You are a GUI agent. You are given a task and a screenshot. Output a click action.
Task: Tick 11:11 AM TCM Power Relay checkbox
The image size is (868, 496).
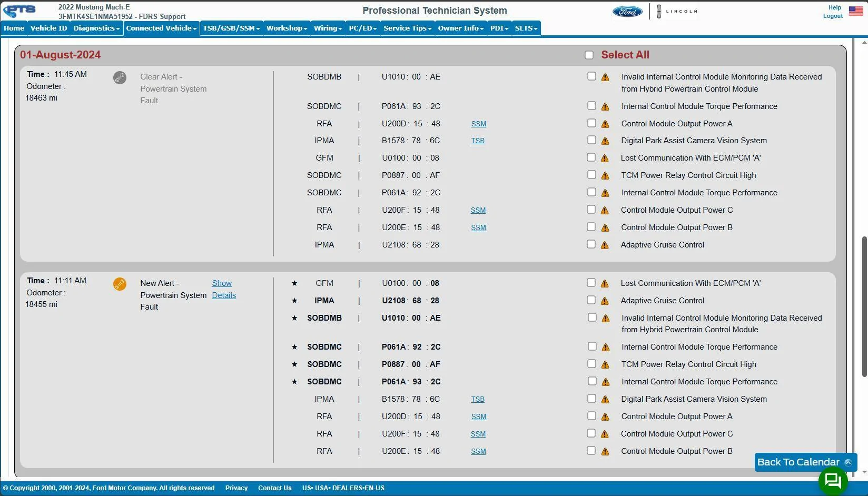coord(591,364)
